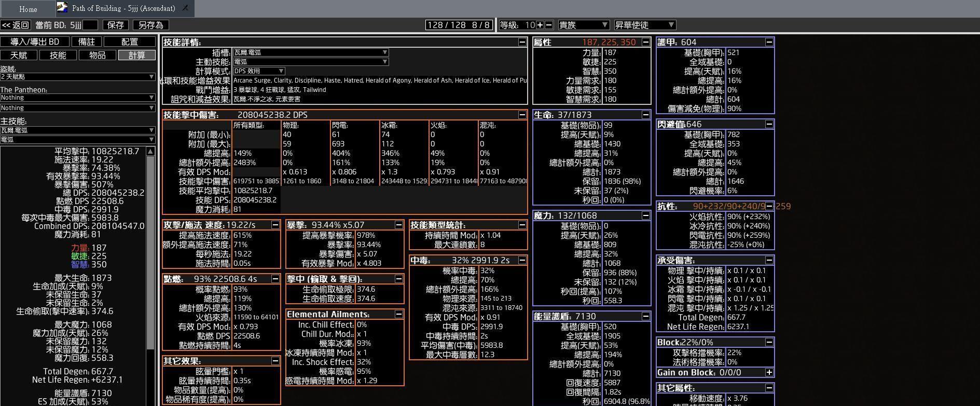
Task: Click the 128 / 128 8 / 8 points display
Action: pos(458,25)
